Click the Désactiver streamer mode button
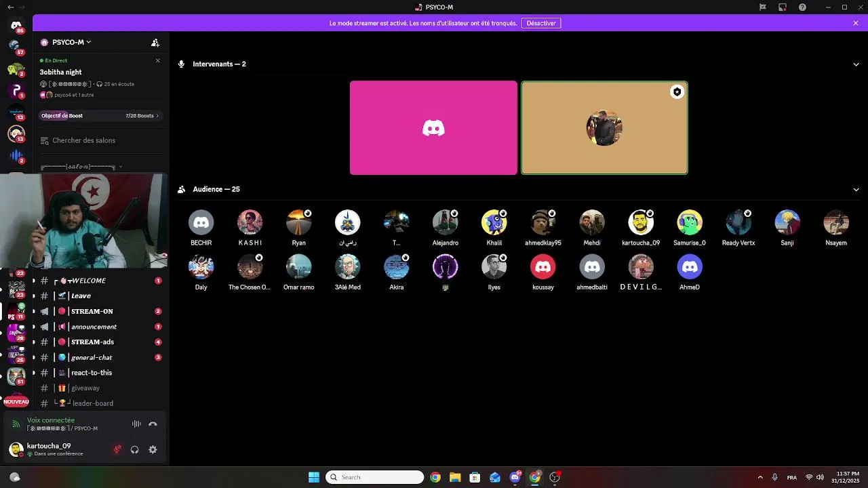 pyautogui.click(x=541, y=23)
